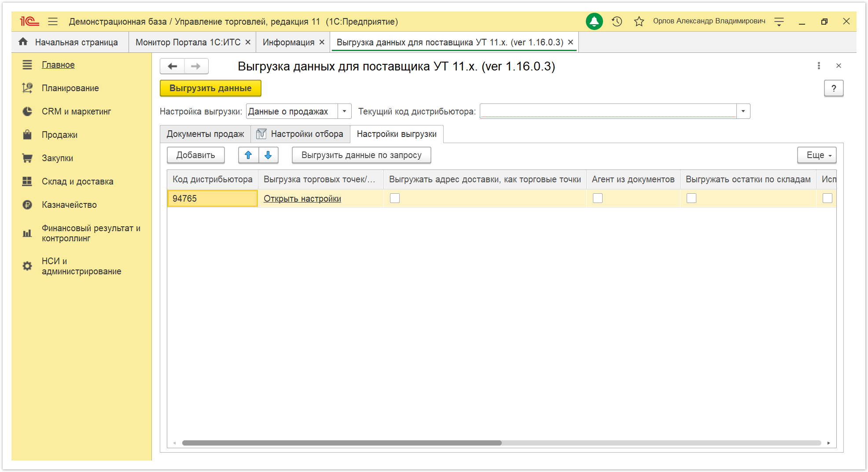
Task: Switch to Настройки отбора tab
Action: point(300,134)
